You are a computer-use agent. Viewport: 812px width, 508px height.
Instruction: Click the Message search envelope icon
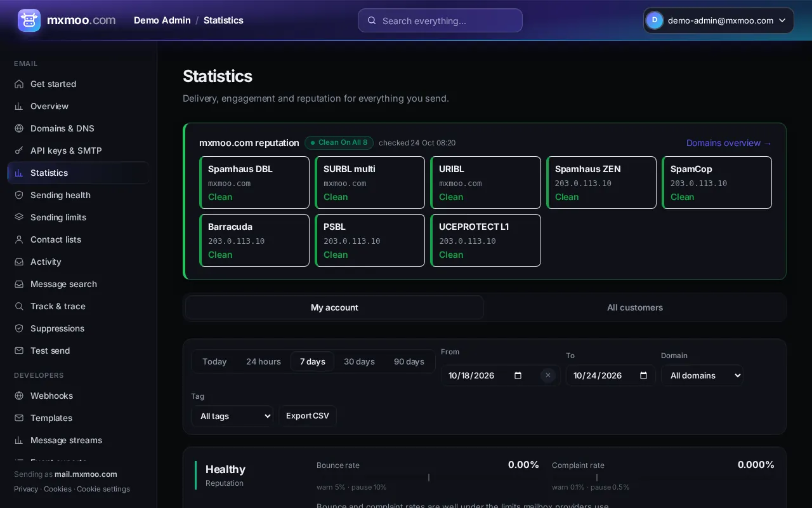(x=19, y=284)
